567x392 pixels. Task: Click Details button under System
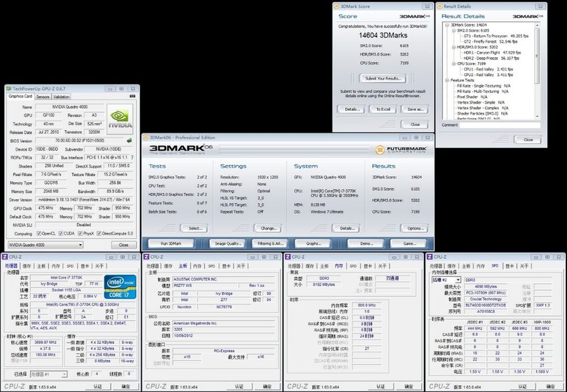346,228
